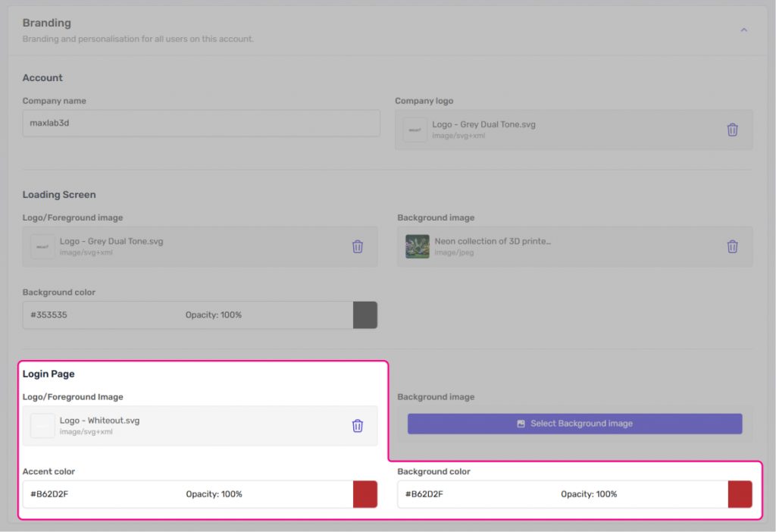This screenshot has height=532, width=776.
Task: Open Login Page background color red swatch
Action: tap(740, 494)
